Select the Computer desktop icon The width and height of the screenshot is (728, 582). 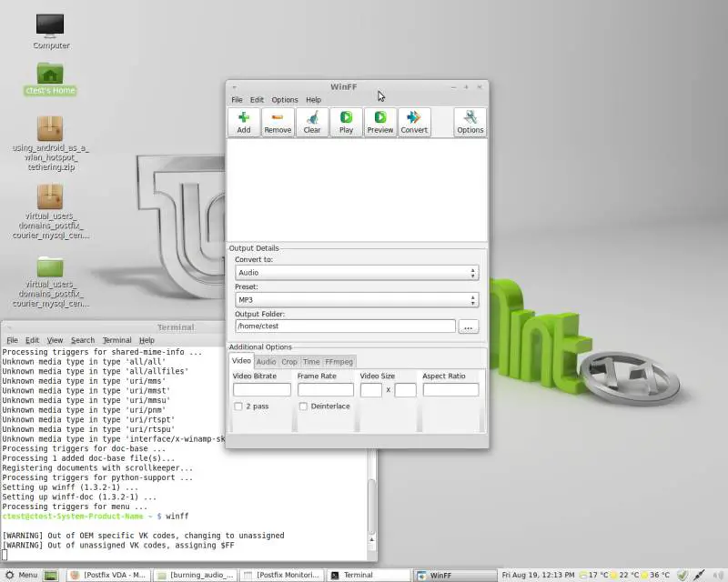(x=50, y=32)
